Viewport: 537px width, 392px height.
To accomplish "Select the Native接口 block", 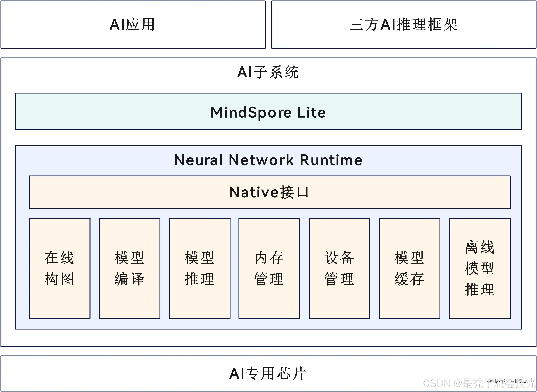I will pyautogui.click(x=270, y=192).
